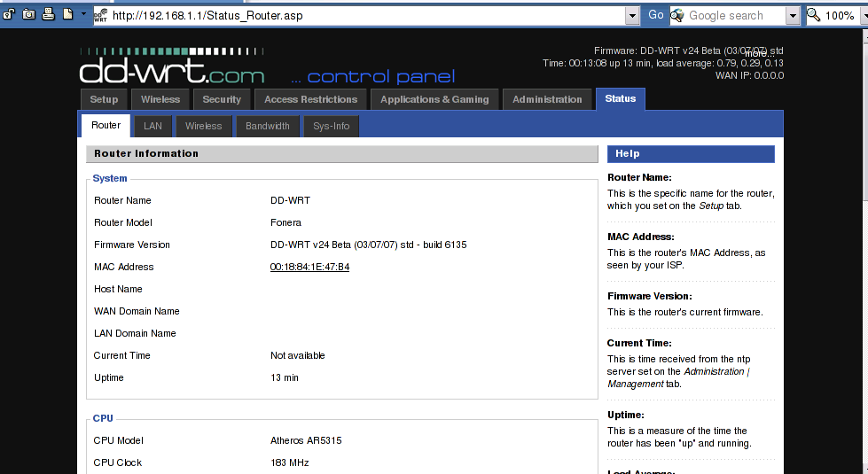The height and width of the screenshot is (474, 868).
Task: Click the new page document icon
Action: click(68, 14)
